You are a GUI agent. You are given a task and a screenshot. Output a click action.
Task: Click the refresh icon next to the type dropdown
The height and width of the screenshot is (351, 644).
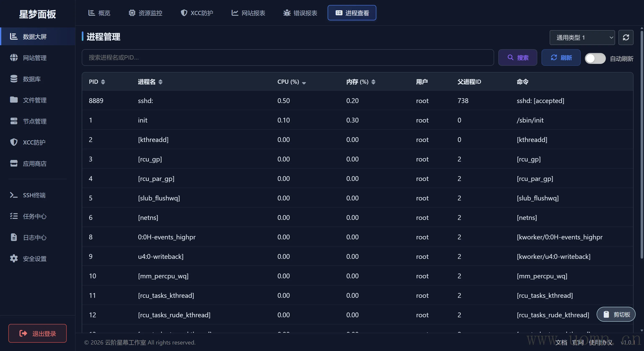point(626,37)
